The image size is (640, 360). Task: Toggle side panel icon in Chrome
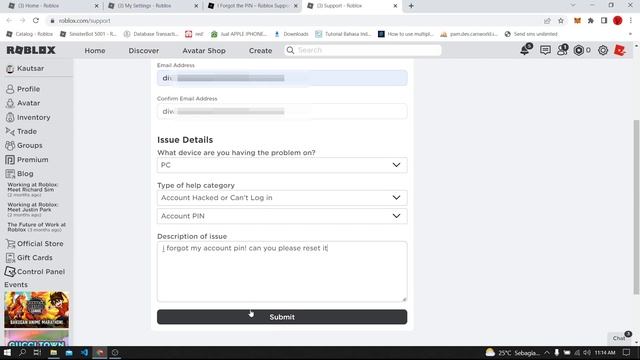coord(604,20)
